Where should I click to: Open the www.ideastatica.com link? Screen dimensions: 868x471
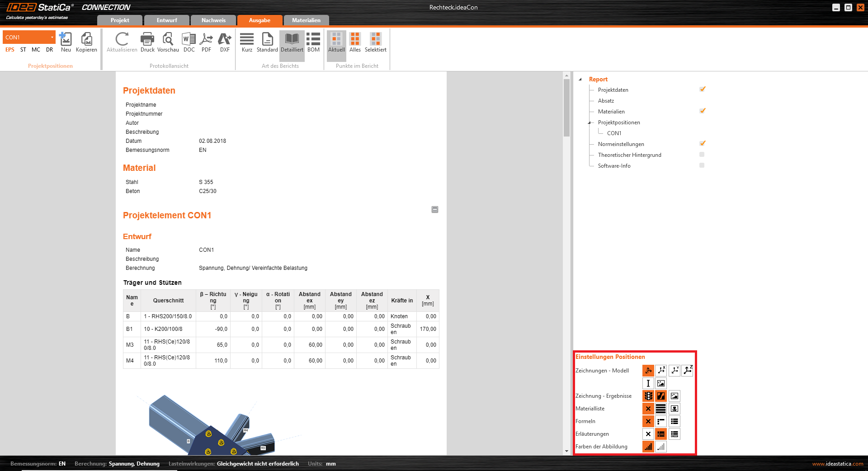[x=837, y=464]
